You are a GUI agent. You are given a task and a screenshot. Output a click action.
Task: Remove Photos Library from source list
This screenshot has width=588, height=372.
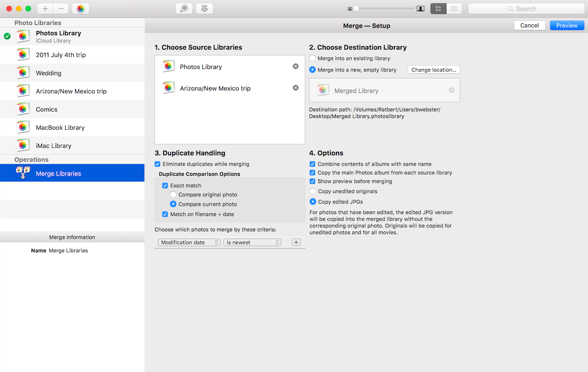click(x=296, y=66)
